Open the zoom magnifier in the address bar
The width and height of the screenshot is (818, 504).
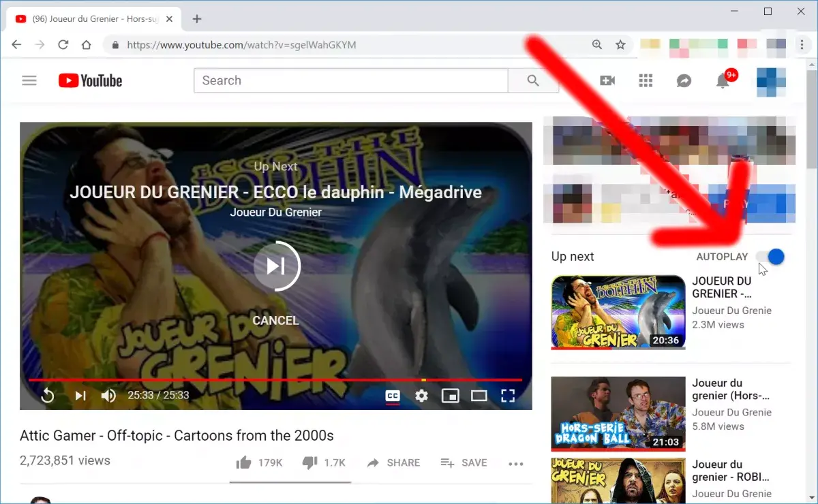coord(597,45)
